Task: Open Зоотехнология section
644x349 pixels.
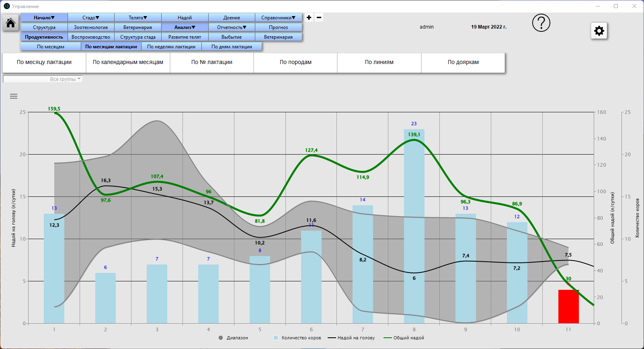Action: (91, 27)
